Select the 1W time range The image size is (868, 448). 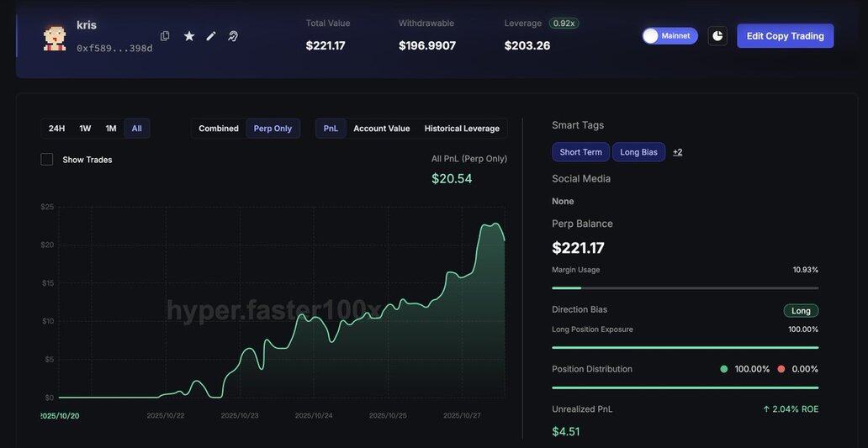85,129
